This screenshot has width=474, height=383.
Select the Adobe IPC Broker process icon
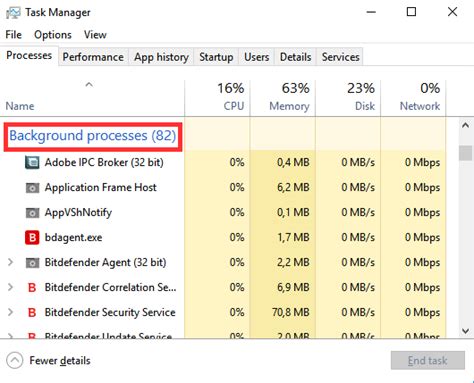tap(32, 162)
